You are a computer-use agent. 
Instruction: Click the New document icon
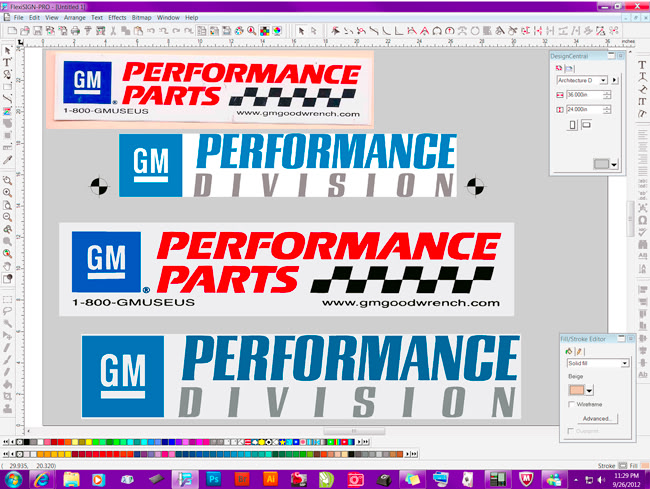click(12, 31)
